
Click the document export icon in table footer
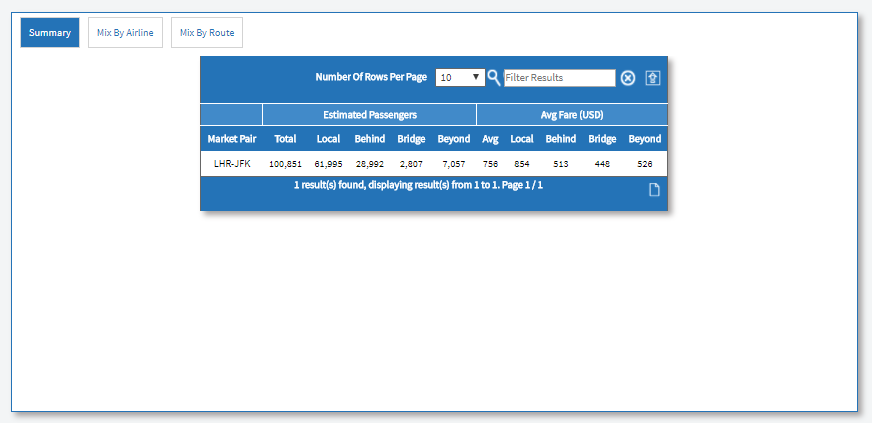point(655,190)
